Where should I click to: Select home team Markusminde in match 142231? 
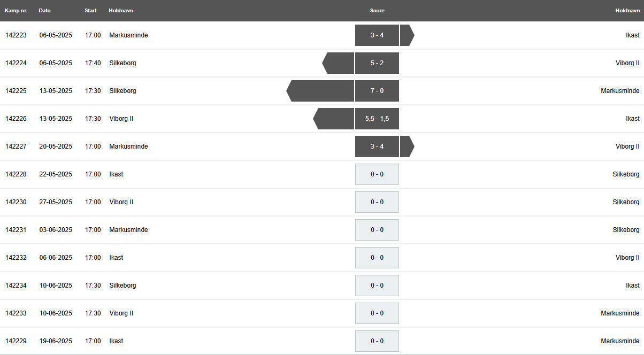(x=129, y=230)
